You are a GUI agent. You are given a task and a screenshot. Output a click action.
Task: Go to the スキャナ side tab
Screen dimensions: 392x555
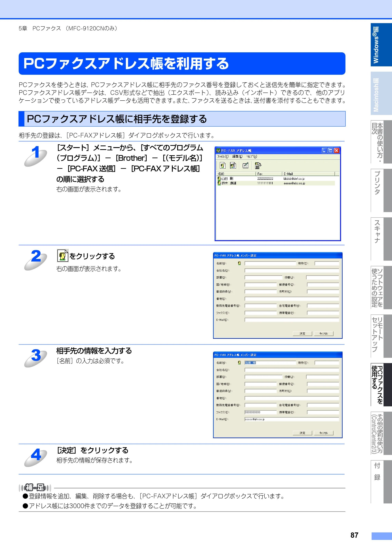tap(381, 239)
